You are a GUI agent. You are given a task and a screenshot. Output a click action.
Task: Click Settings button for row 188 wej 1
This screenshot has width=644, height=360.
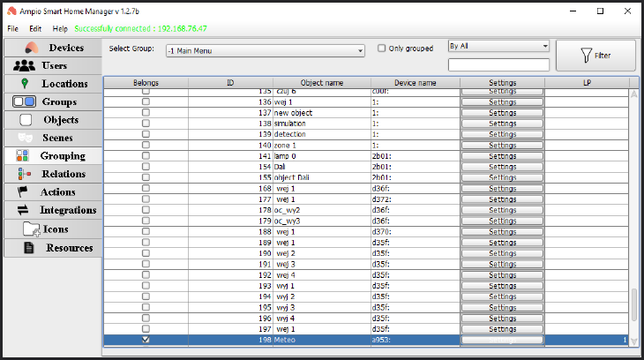(502, 232)
